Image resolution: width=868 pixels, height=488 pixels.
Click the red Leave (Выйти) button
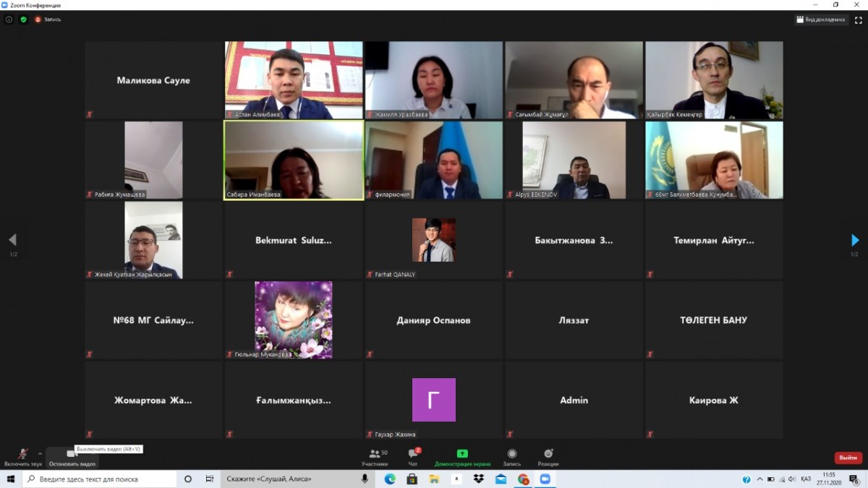coord(848,458)
